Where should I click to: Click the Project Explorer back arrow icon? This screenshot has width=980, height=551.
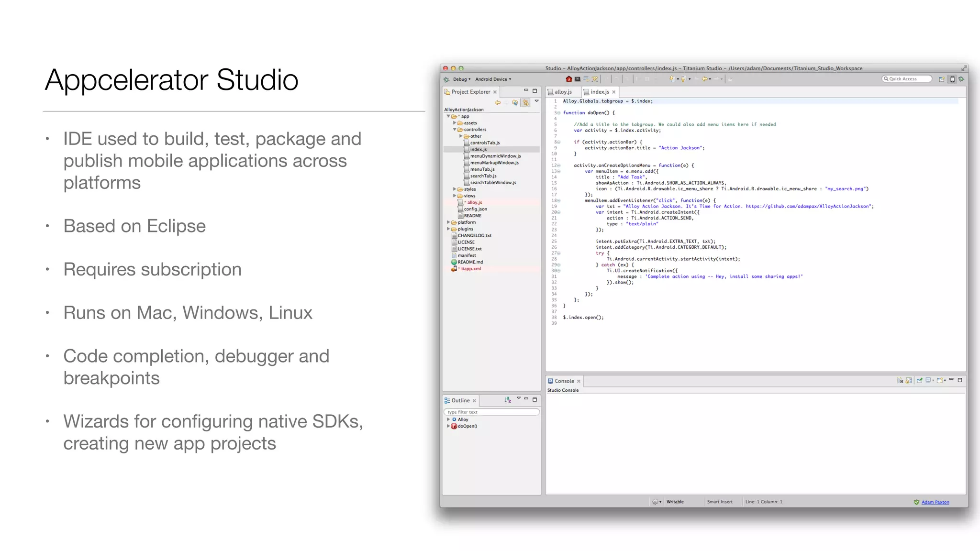(x=498, y=103)
